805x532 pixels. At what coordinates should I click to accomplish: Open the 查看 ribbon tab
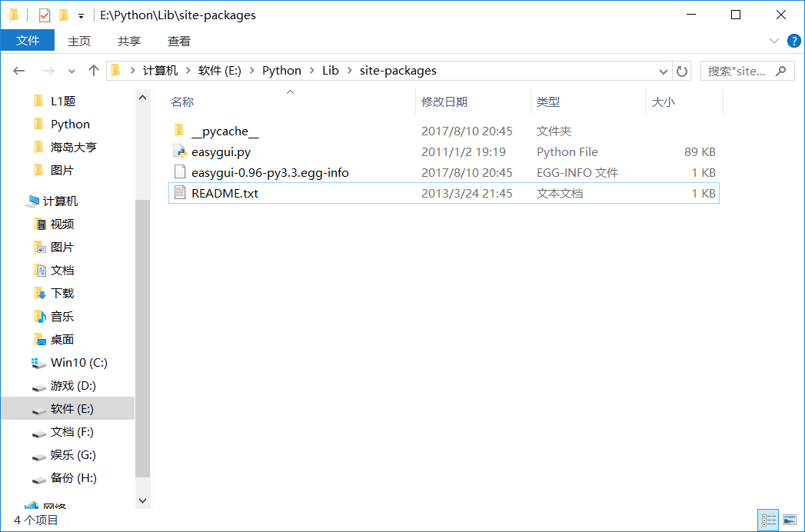coord(179,41)
